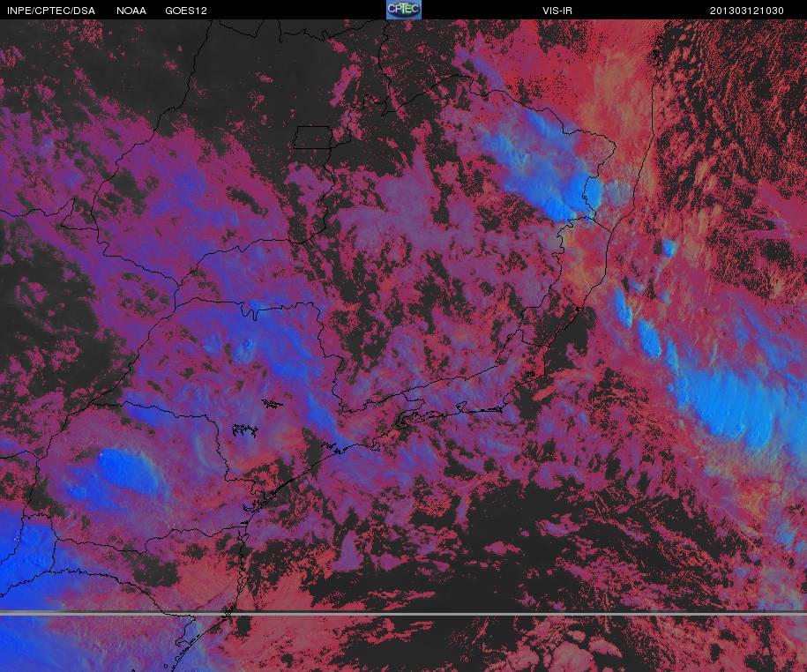Click the CPTEC logo in the header
807x672 pixels.
click(404, 10)
